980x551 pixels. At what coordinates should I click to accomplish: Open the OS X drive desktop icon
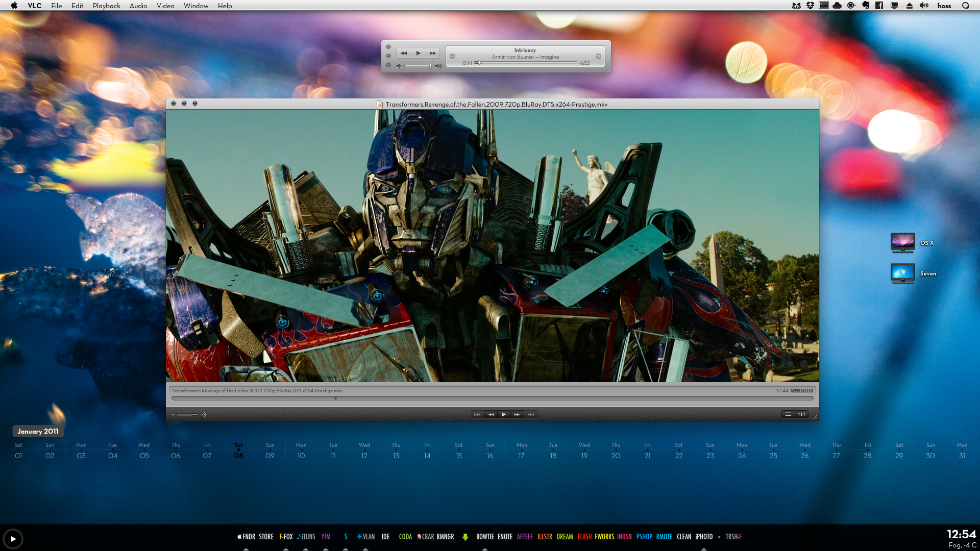[x=902, y=243]
